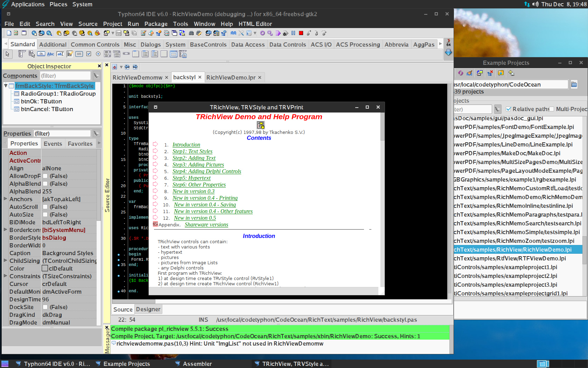
Task: Select the TRadioButton component palette icon
Action: (98, 54)
